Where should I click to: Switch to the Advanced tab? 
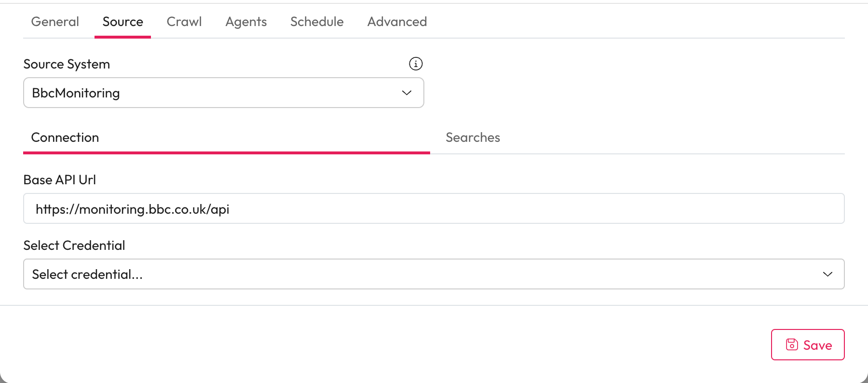397,22
